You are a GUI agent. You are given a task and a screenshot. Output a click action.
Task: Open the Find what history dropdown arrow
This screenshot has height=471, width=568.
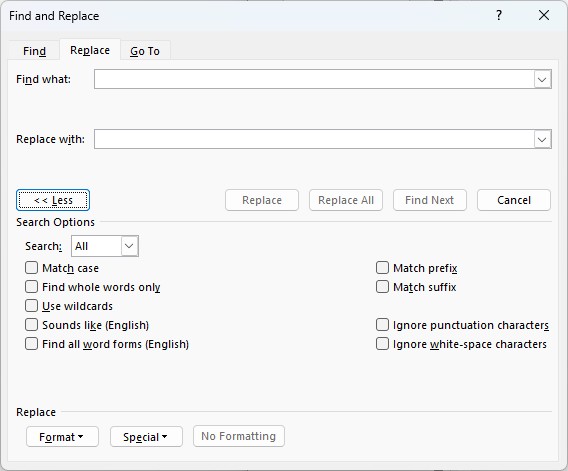542,79
